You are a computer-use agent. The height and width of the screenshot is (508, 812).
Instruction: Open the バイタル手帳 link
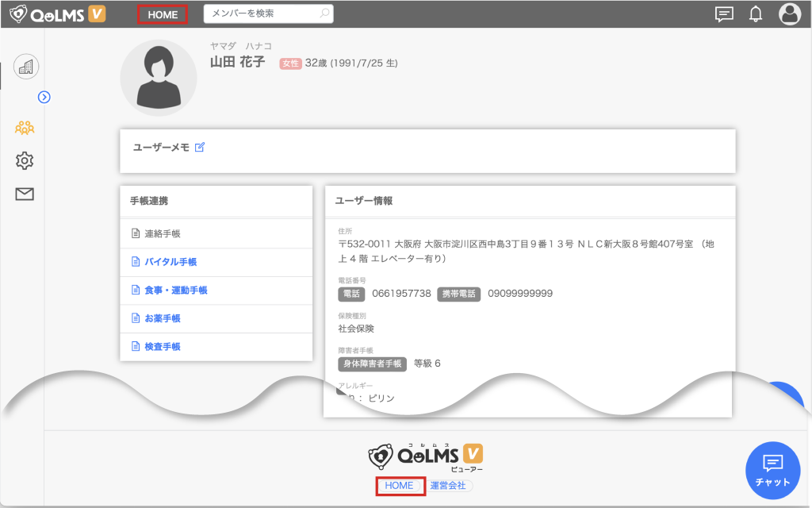point(170,262)
